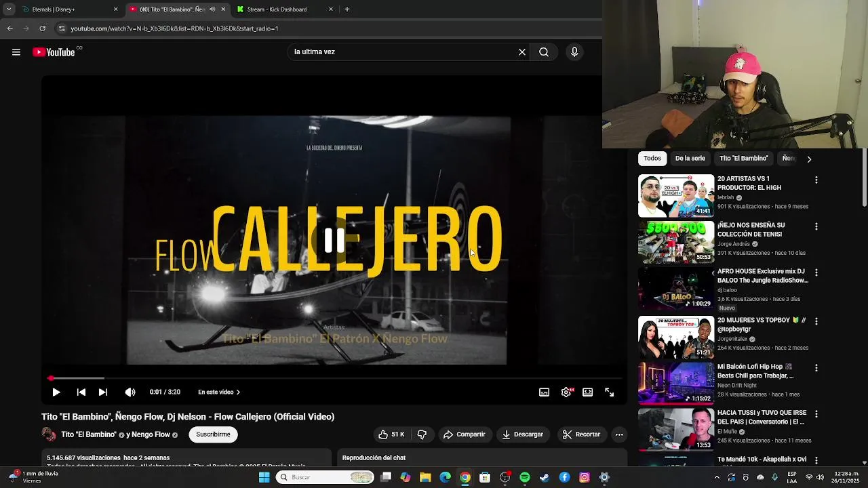Open options for 'HACIA TUSSI' video
Screen dimensions: 868x488
tap(816, 414)
